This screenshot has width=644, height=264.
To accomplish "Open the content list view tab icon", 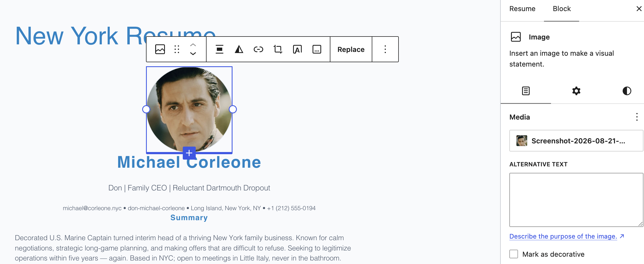I will (526, 91).
